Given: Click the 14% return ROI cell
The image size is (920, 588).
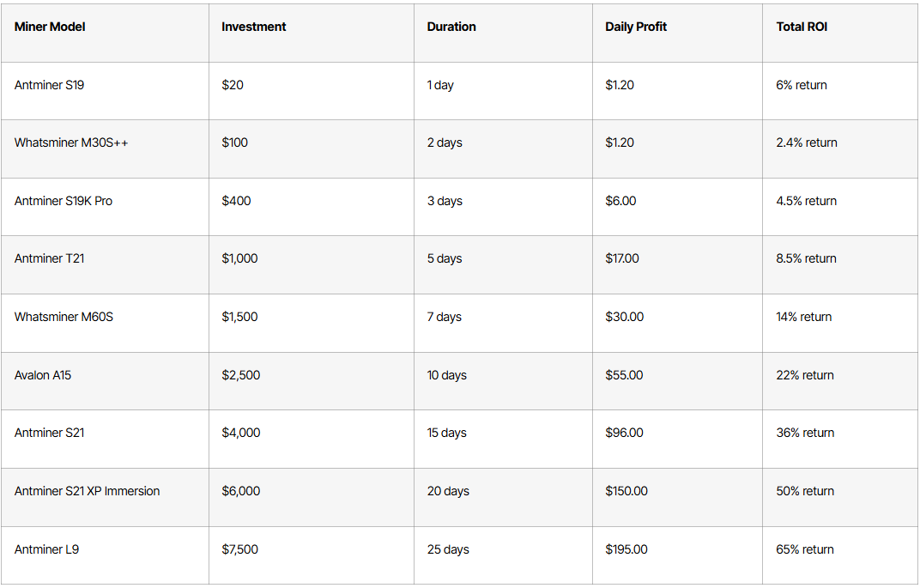Looking at the screenshot, I should point(803,317).
